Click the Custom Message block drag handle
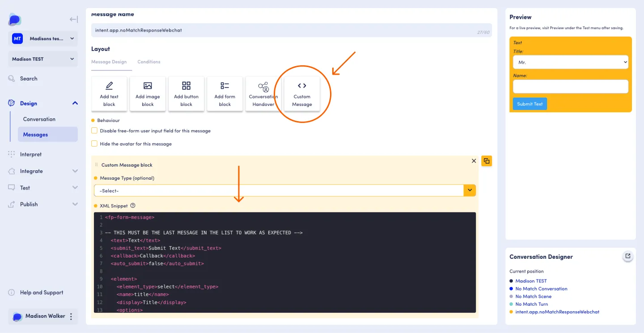This screenshot has width=644, height=333. coord(96,165)
